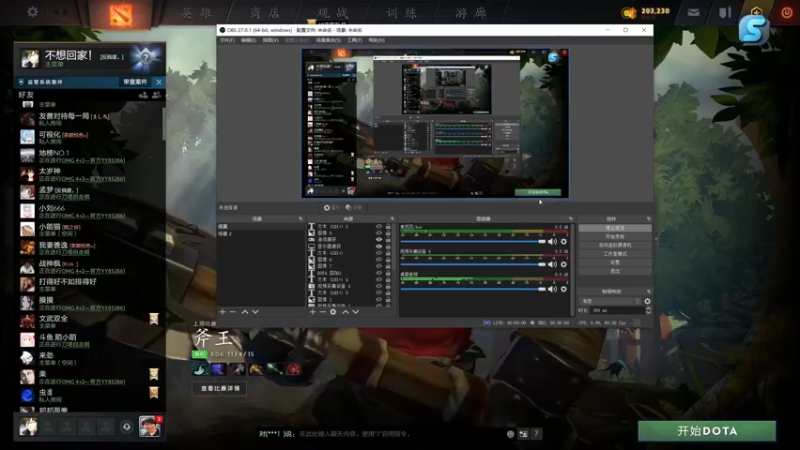Click the 开始DOTA play button
This screenshot has height=450, width=800.
click(707, 431)
